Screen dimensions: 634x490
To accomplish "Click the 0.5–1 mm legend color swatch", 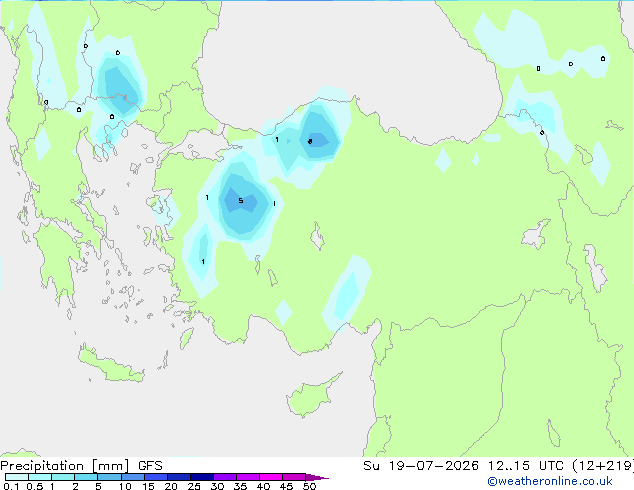I will pyautogui.click(x=40, y=477).
